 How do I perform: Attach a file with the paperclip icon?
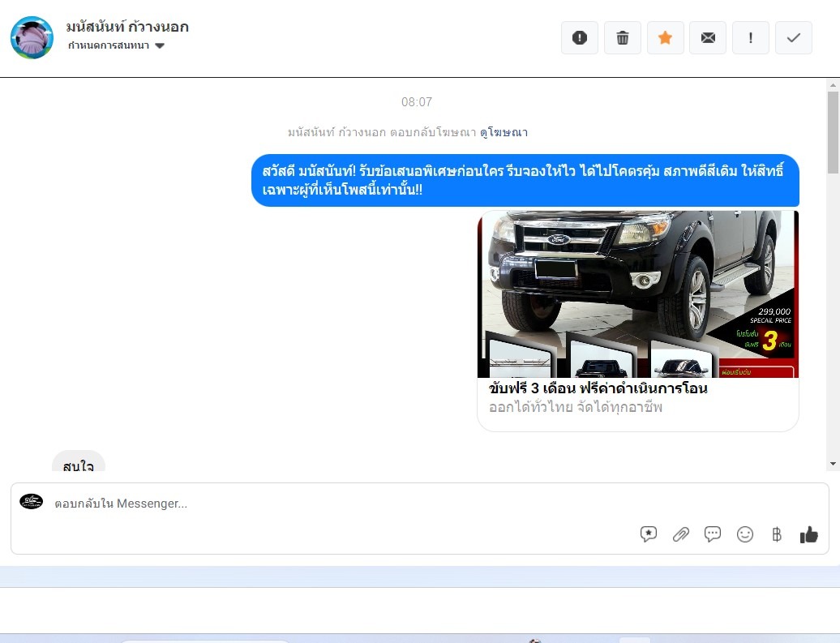click(x=680, y=534)
